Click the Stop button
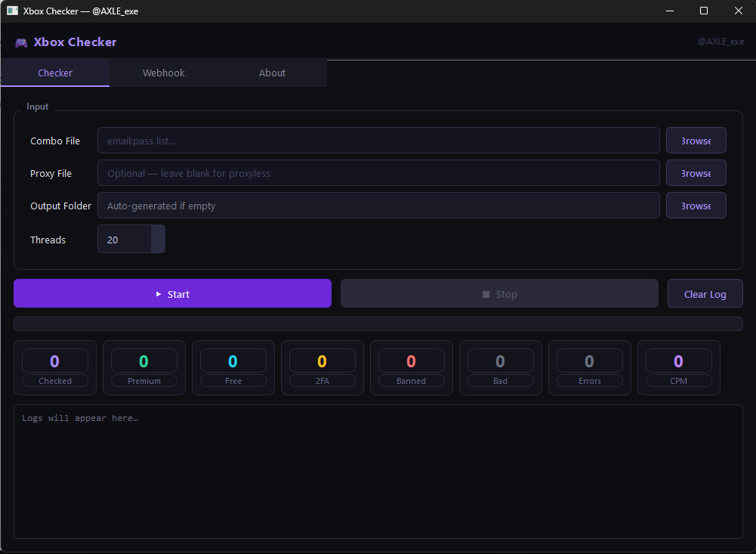Viewport: 756px width, 554px height. [499, 293]
